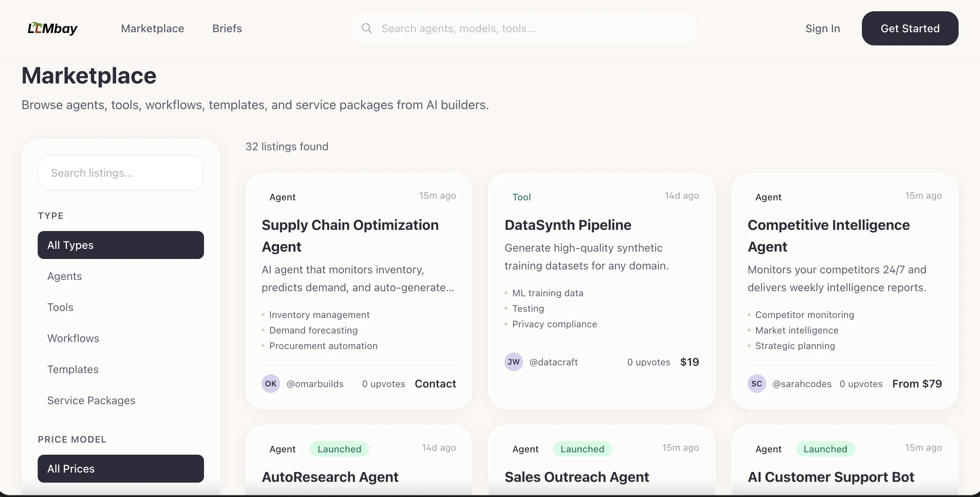Select the All Prices filter
Image resolution: width=980 pixels, height=497 pixels.
tap(120, 469)
